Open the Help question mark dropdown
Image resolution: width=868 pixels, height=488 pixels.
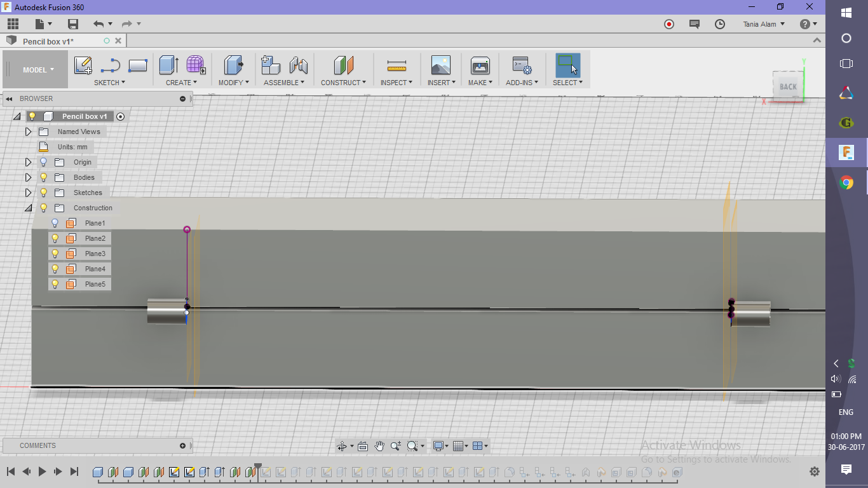(x=808, y=24)
